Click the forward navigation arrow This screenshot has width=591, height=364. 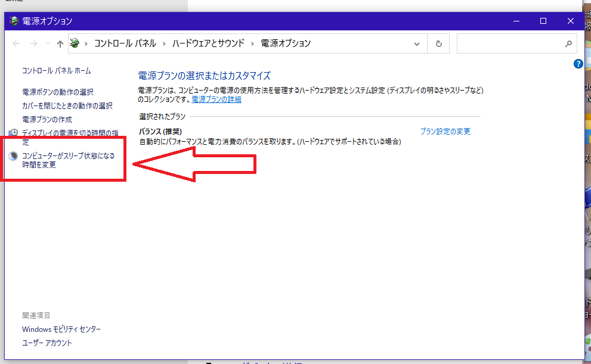34,43
